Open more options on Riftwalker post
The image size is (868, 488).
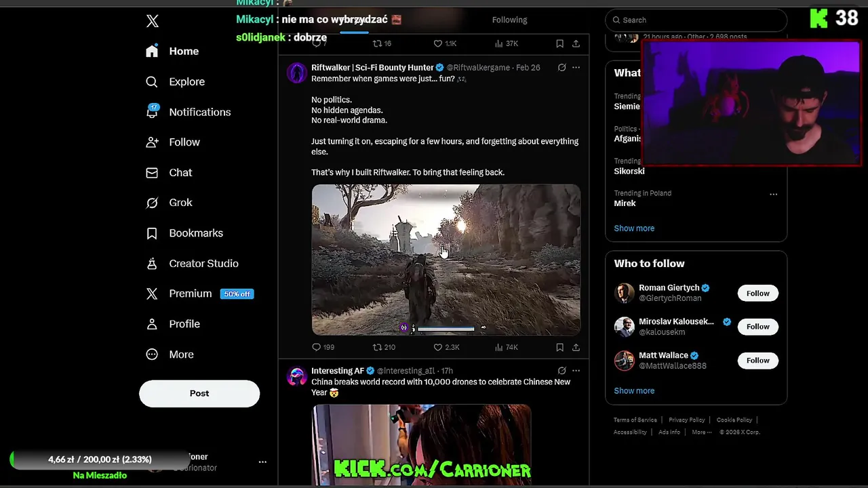pyautogui.click(x=576, y=68)
